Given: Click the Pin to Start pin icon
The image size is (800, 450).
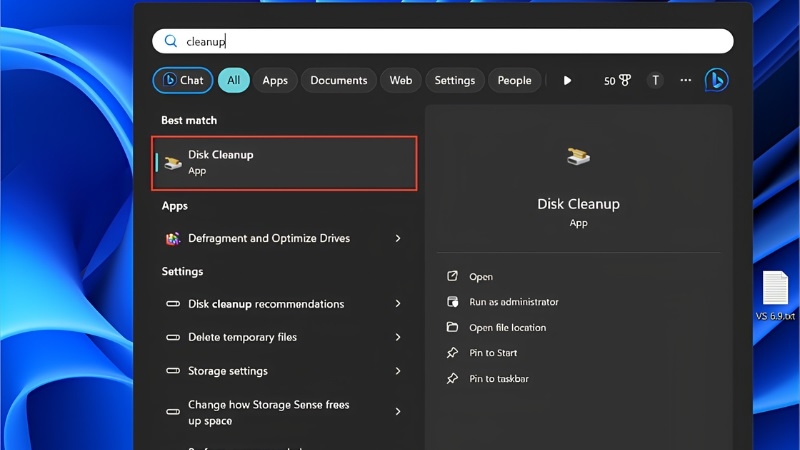Looking at the screenshot, I should click(x=452, y=353).
